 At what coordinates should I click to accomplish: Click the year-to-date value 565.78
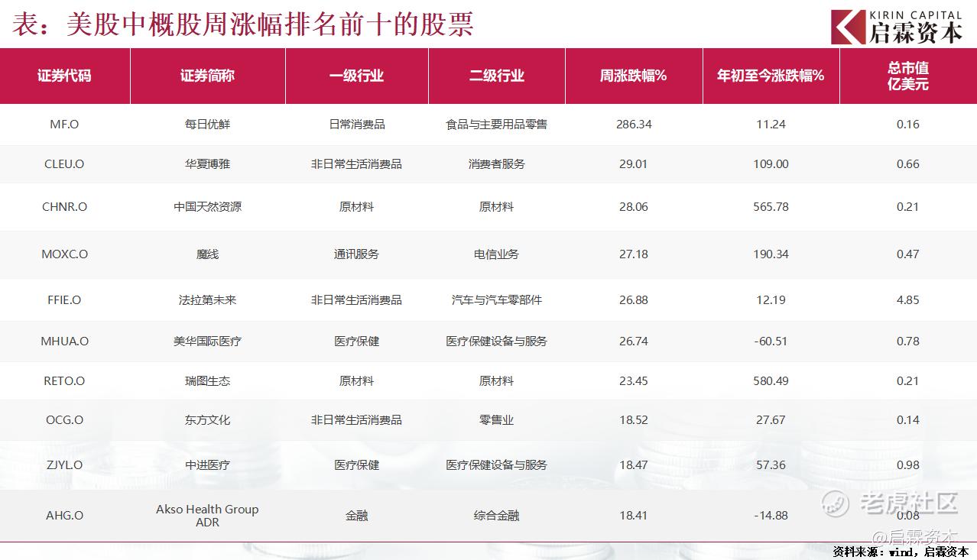(771, 206)
